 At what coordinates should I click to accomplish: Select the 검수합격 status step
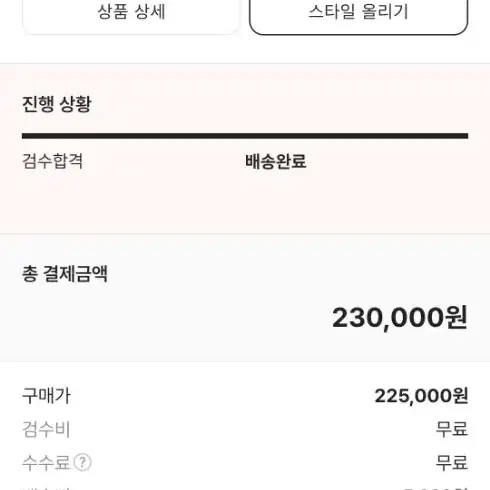(x=52, y=161)
